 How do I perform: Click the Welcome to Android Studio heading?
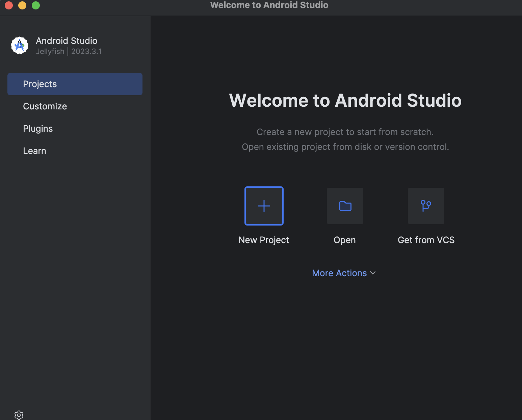coord(345,100)
